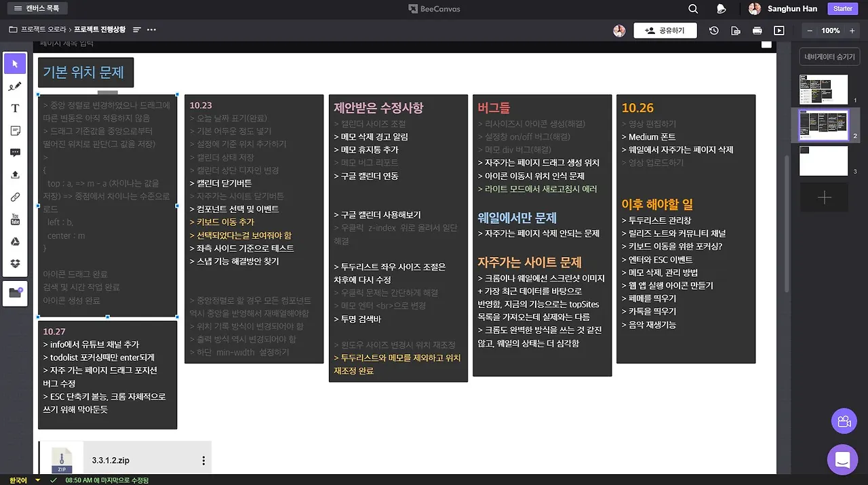Click the gray handle above selected note
This screenshot has height=485, width=868.
click(108, 92)
